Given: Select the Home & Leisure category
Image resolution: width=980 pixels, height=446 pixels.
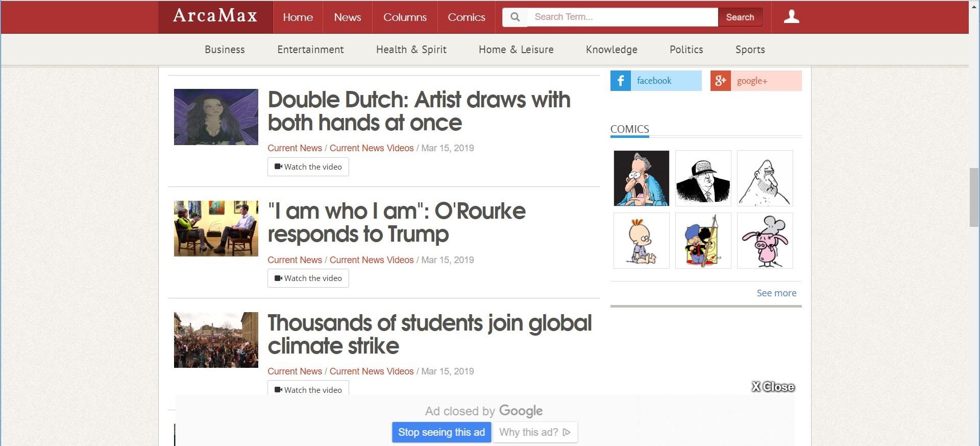Looking at the screenshot, I should [516, 50].
